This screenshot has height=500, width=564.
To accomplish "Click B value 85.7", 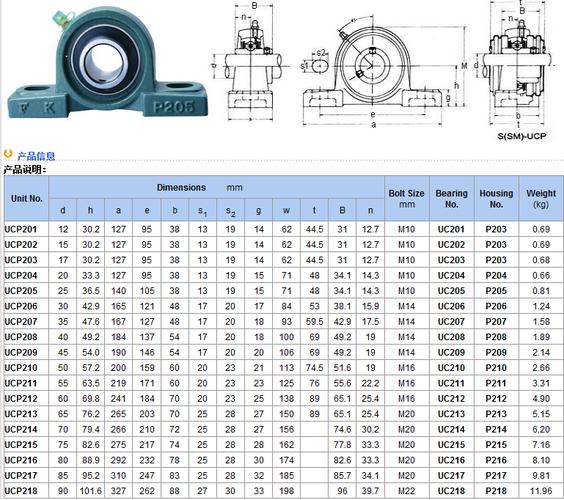I will click(342, 476).
